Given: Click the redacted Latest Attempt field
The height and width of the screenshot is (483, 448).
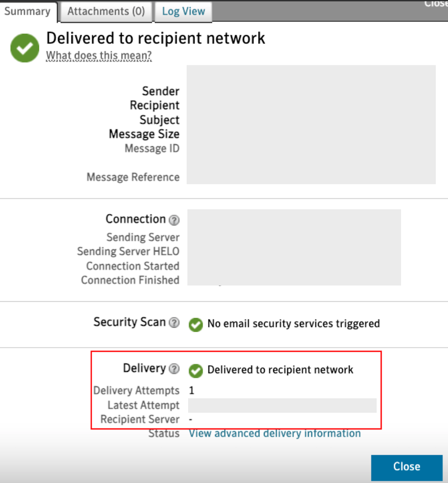Looking at the screenshot, I should click(x=282, y=405).
